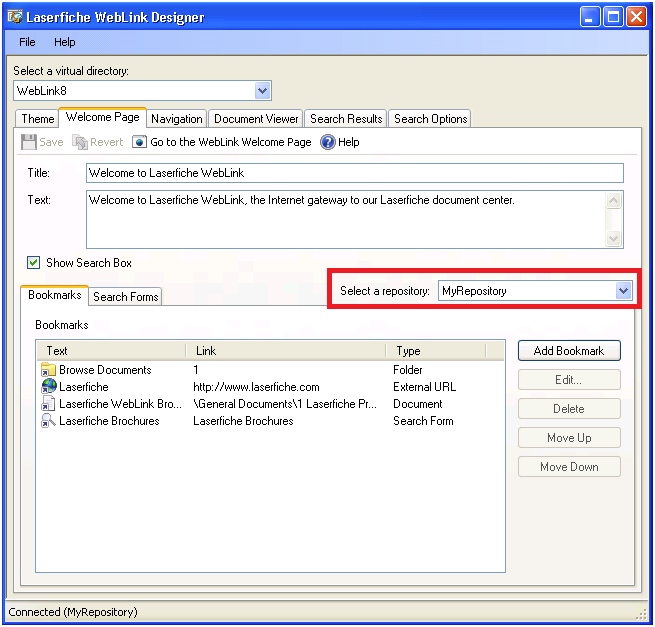Expand the Select a repository dropdown
The width and height of the screenshot is (655, 627).
623,291
